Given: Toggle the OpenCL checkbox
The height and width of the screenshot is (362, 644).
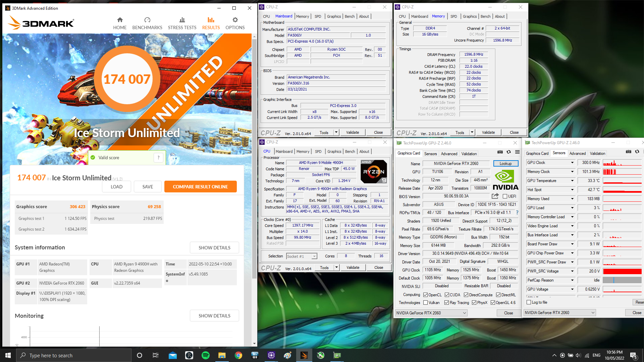Looking at the screenshot, I should click(x=425, y=295).
